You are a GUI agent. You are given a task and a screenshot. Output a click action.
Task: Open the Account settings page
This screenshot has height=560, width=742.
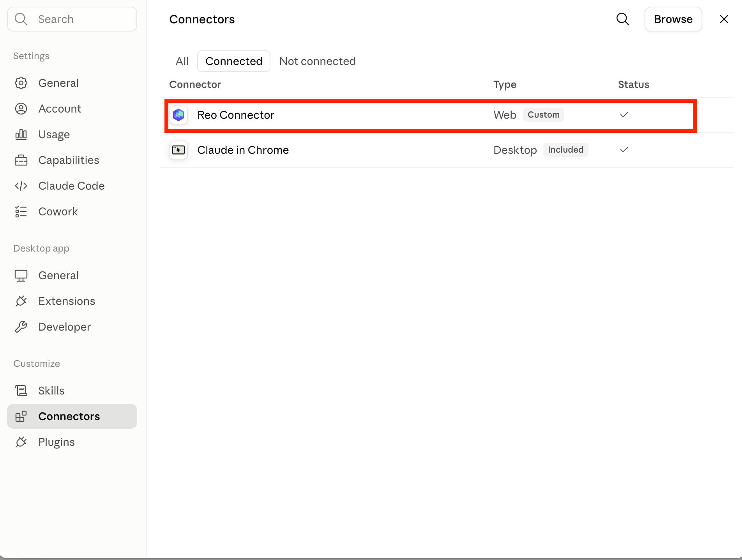(x=72, y=109)
